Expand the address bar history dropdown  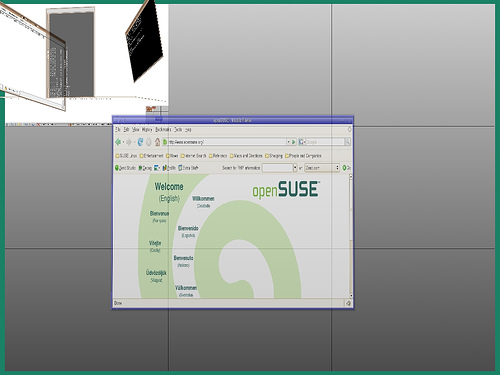pyautogui.click(x=288, y=142)
